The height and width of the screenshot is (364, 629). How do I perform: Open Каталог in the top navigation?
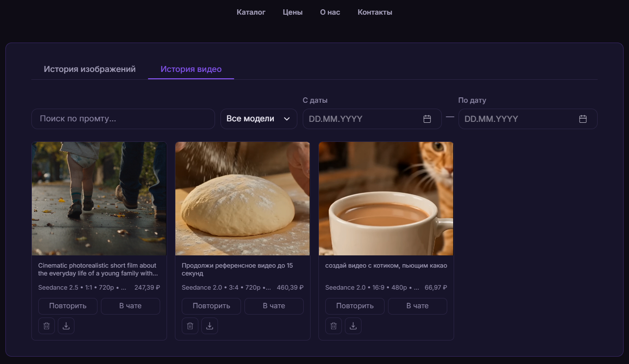[x=251, y=12]
